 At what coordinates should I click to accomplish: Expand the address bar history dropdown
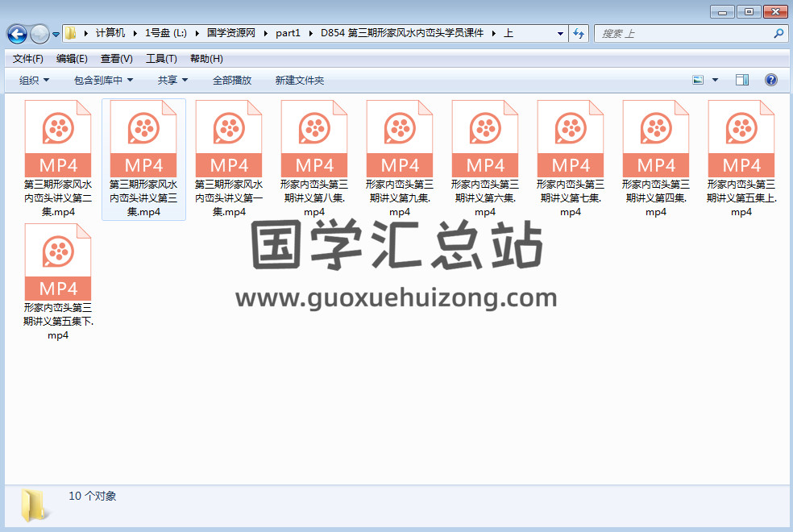[560, 34]
